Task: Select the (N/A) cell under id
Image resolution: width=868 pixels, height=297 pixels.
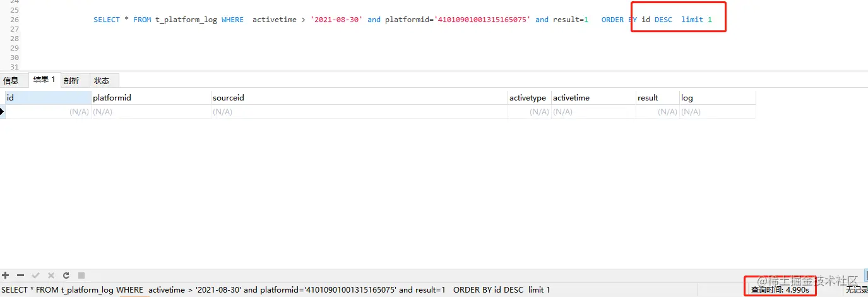Action: click(x=48, y=112)
